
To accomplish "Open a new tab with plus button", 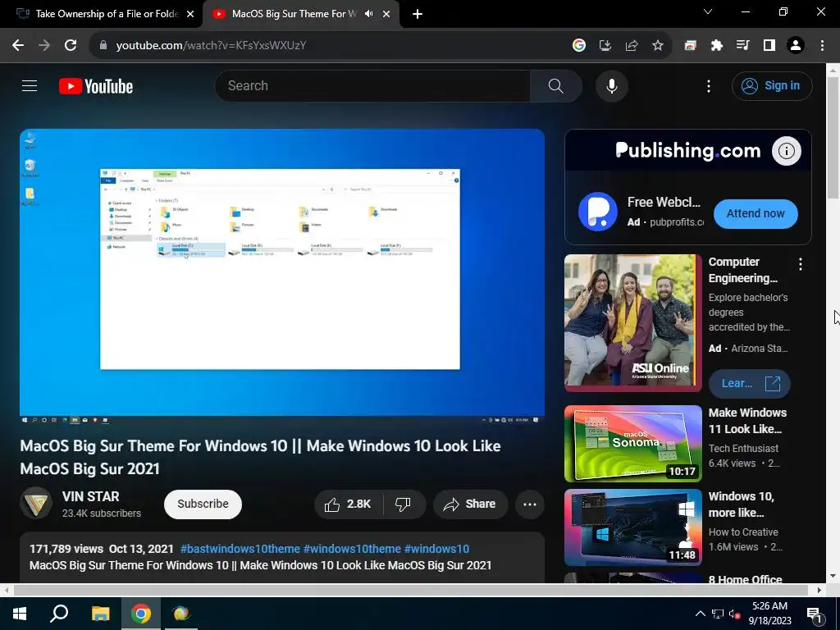I will (x=418, y=15).
